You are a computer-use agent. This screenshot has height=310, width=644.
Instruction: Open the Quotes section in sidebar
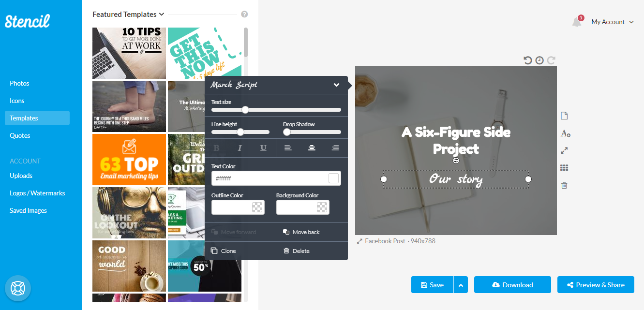[x=20, y=135]
